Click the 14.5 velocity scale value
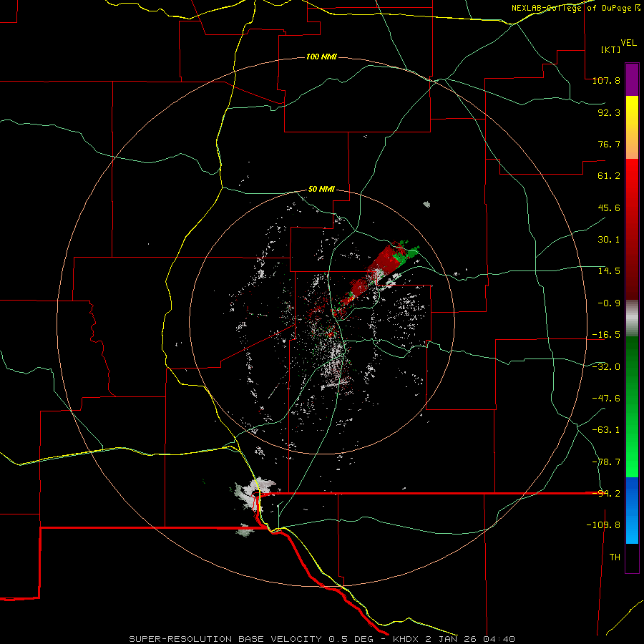644x644 pixels. (x=609, y=271)
